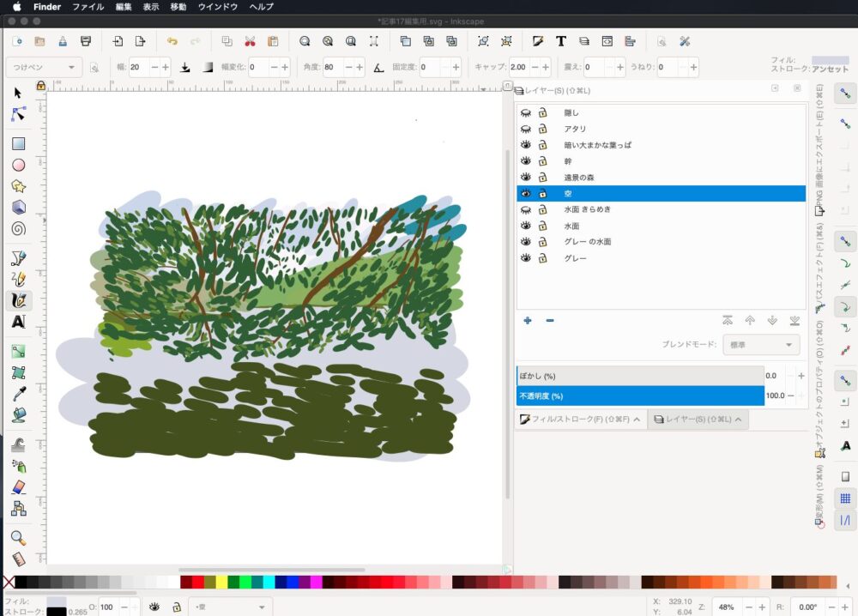This screenshot has height=616, width=858.
Task: Select the Text tool in the toolbox
Action: point(18,322)
